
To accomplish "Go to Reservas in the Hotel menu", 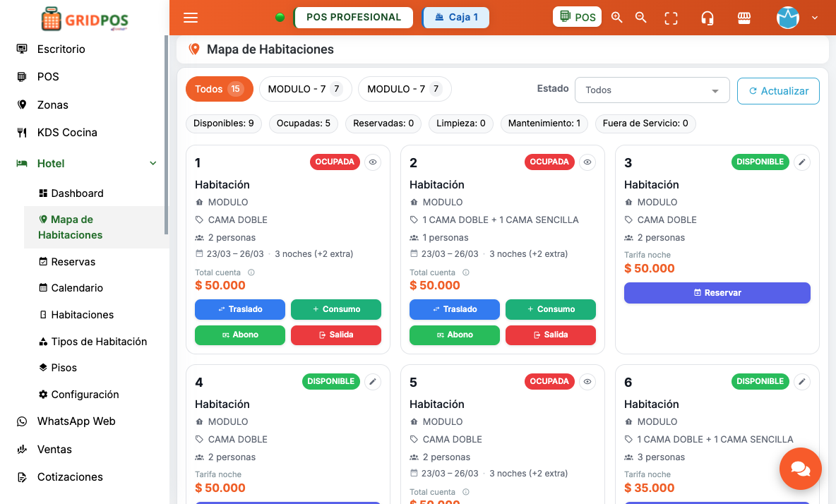I will (72, 261).
